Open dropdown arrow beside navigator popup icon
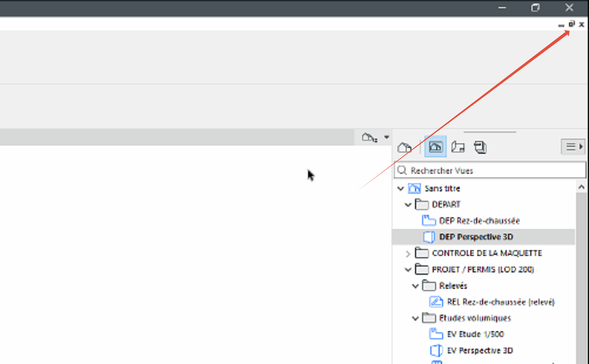 387,137
